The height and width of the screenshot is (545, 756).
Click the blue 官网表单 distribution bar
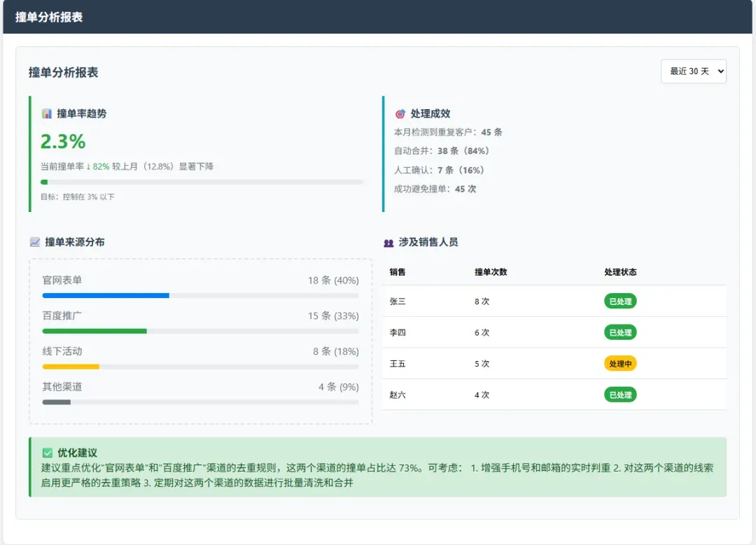[106, 295]
